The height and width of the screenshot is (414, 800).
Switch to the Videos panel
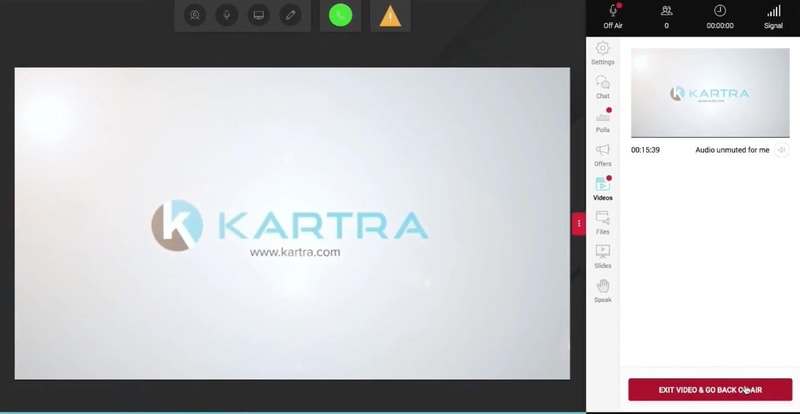(x=603, y=188)
